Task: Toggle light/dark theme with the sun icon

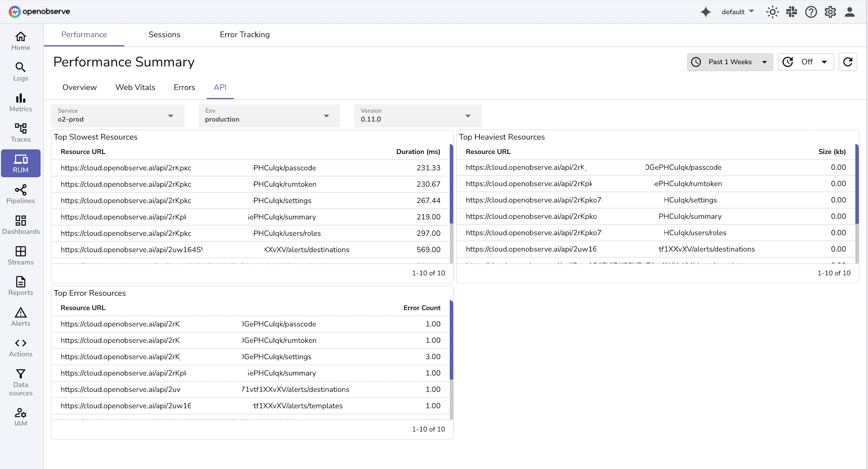Action: 772,12
